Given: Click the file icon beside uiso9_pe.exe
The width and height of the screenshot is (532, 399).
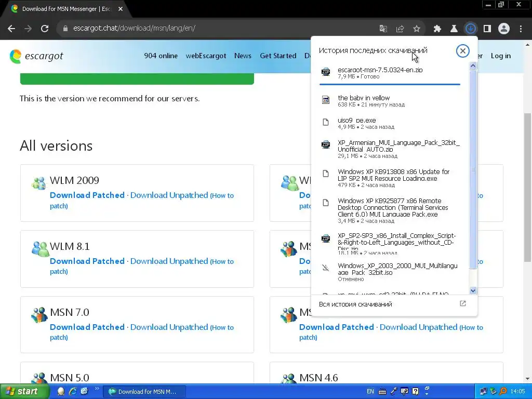Looking at the screenshot, I should pos(326,122).
